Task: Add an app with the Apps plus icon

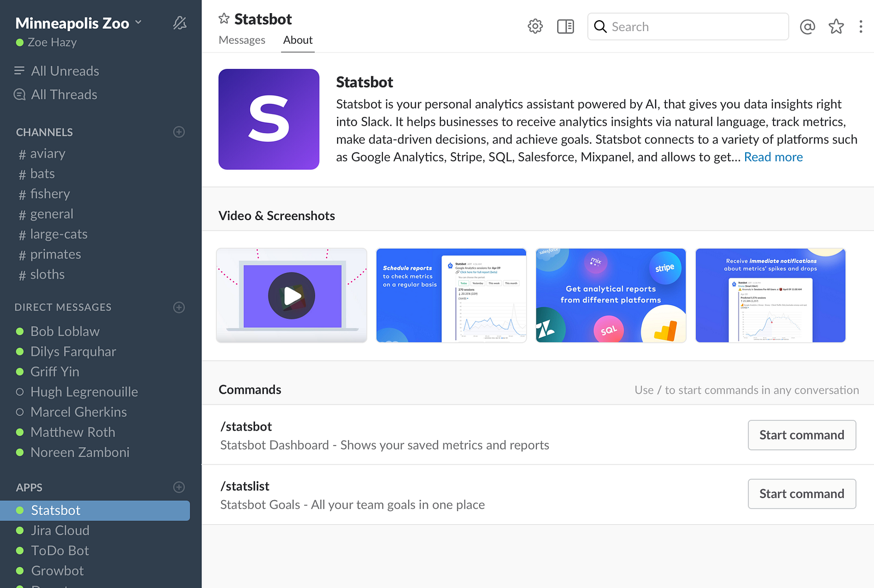Action: (x=179, y=487)
